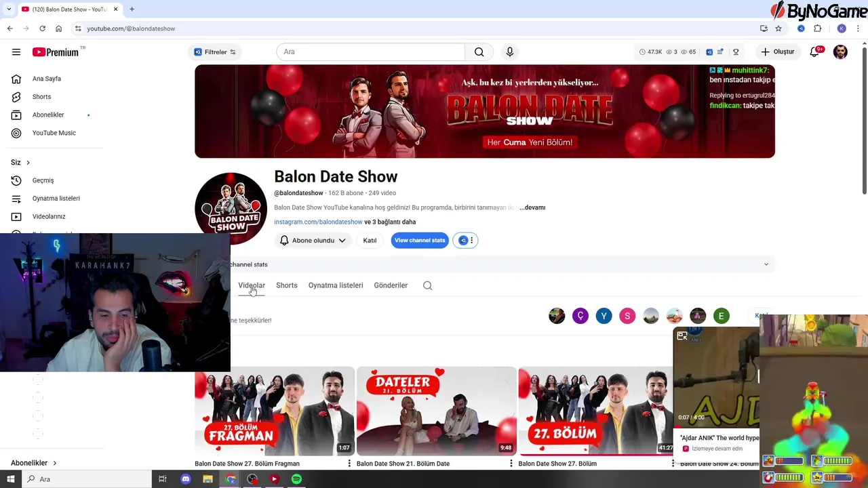
Task: Open YouTube Music from the sidebar
Action: (x=54, y=133)
